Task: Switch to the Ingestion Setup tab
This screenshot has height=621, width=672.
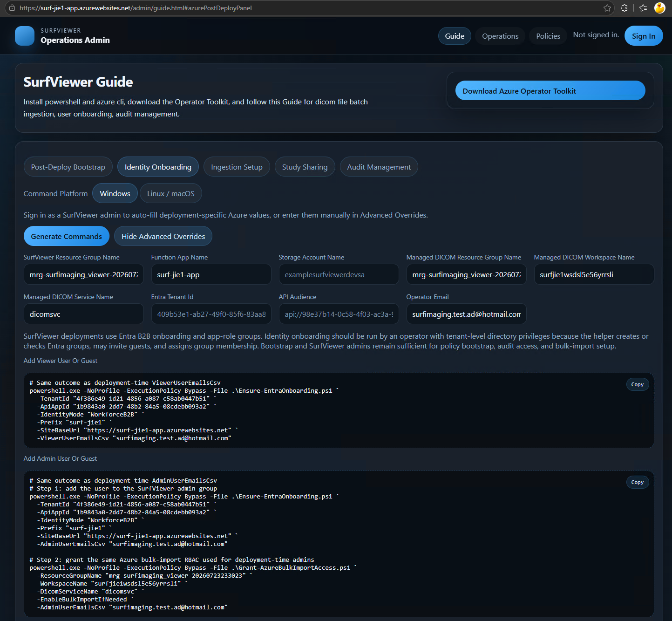Action: 237,167
